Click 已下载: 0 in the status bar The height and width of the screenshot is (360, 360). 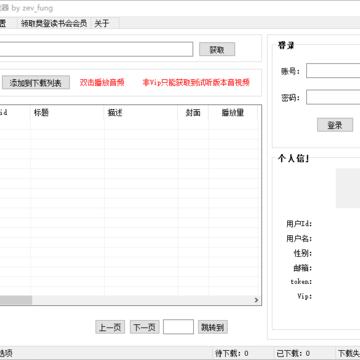click(x=293, y=353)
